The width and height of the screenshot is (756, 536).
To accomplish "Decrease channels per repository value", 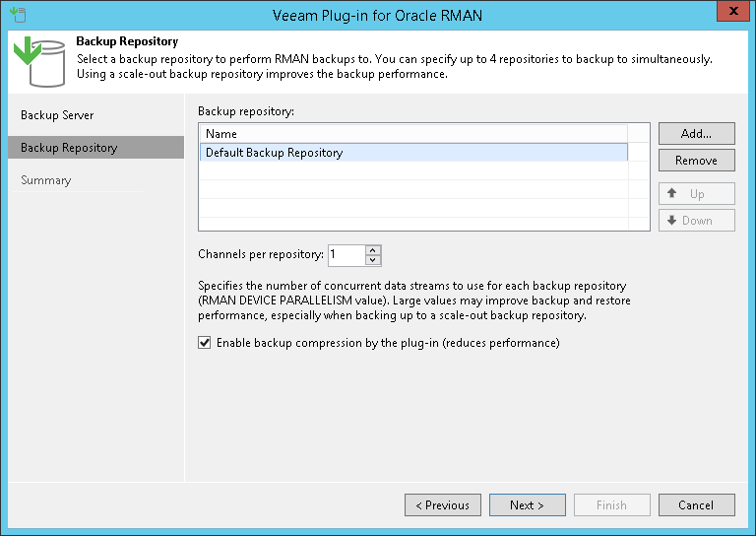I will (373, 260).
